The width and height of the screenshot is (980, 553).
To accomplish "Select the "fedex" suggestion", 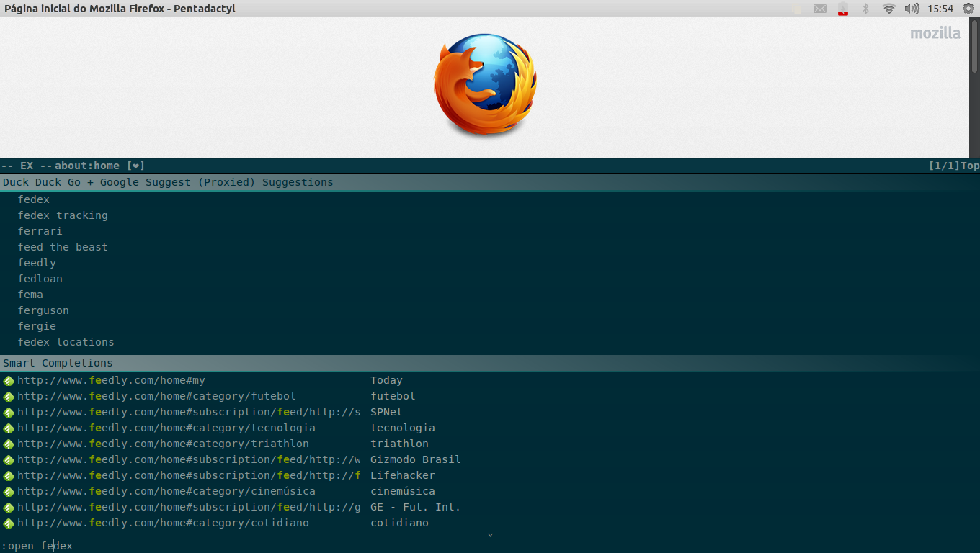I will (x=34, y=199).
